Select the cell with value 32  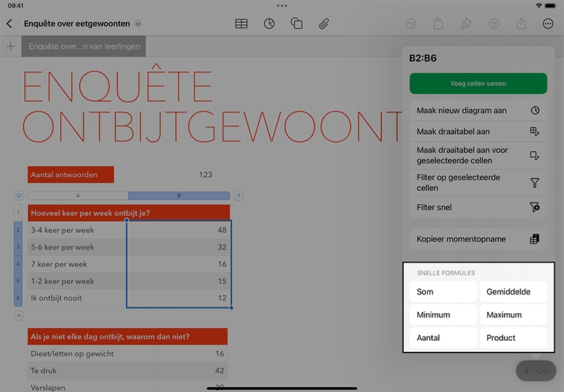click(x=178, y=247)
